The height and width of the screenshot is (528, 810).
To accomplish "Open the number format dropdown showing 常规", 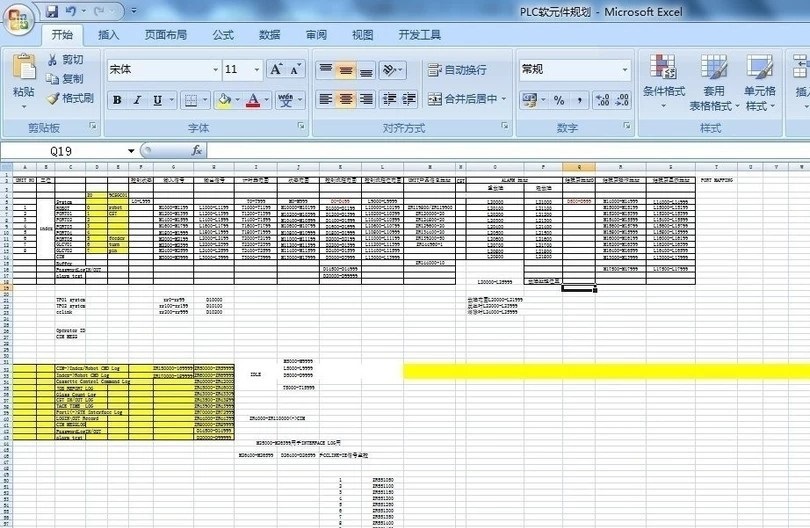I will pyautogui.click(x=625, y=69).
